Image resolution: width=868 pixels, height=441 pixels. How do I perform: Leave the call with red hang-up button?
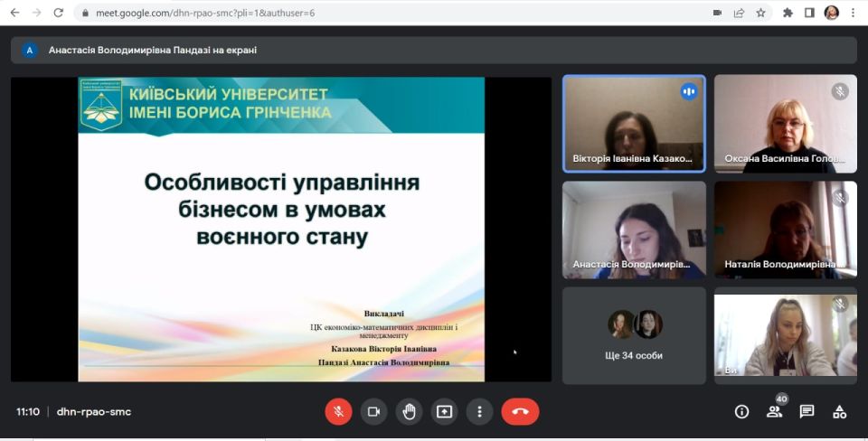pyautogui.click(x=521, y=412)
